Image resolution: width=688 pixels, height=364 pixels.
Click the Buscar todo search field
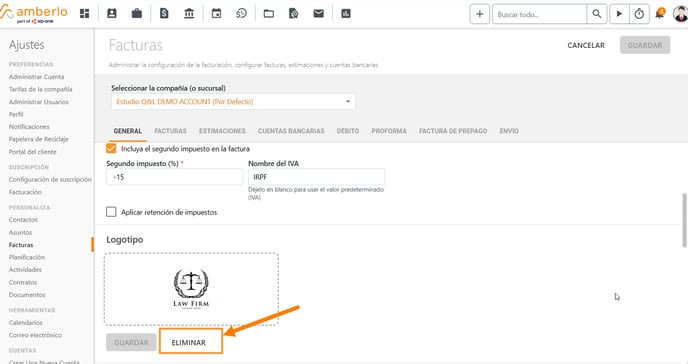pyautogui.click(x=539, y=14)
